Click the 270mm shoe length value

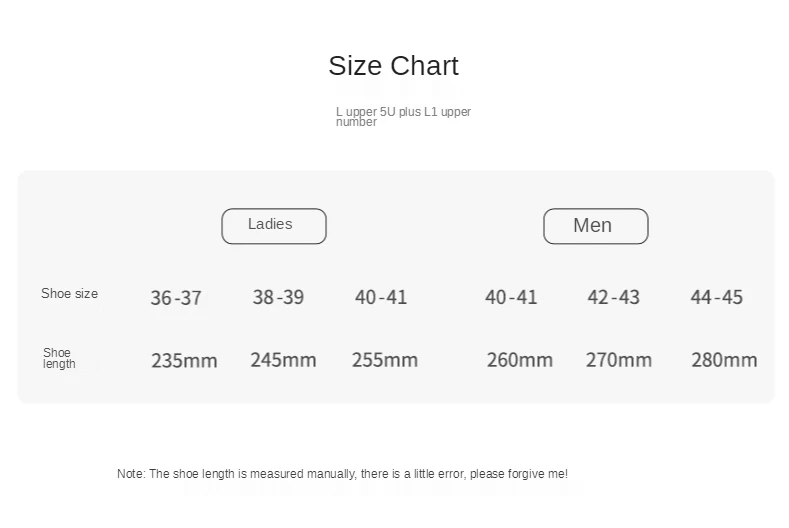pos(619,360)
